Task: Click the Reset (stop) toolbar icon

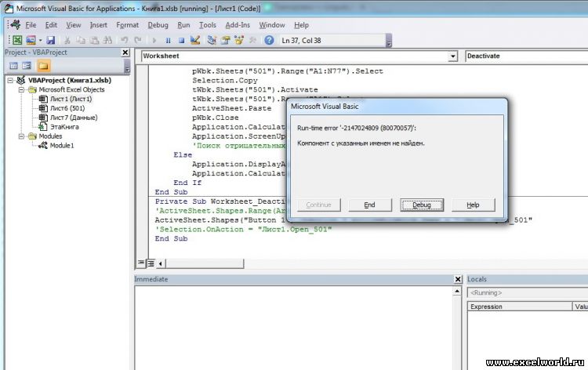Action: [181, 40]
